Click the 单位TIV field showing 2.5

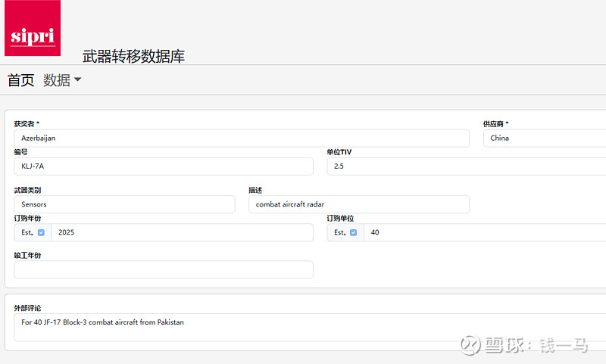[x=467, y=166]
